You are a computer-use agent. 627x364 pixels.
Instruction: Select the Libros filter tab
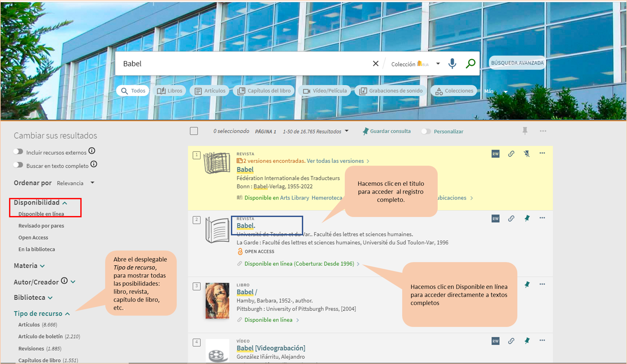pos(169,91)
